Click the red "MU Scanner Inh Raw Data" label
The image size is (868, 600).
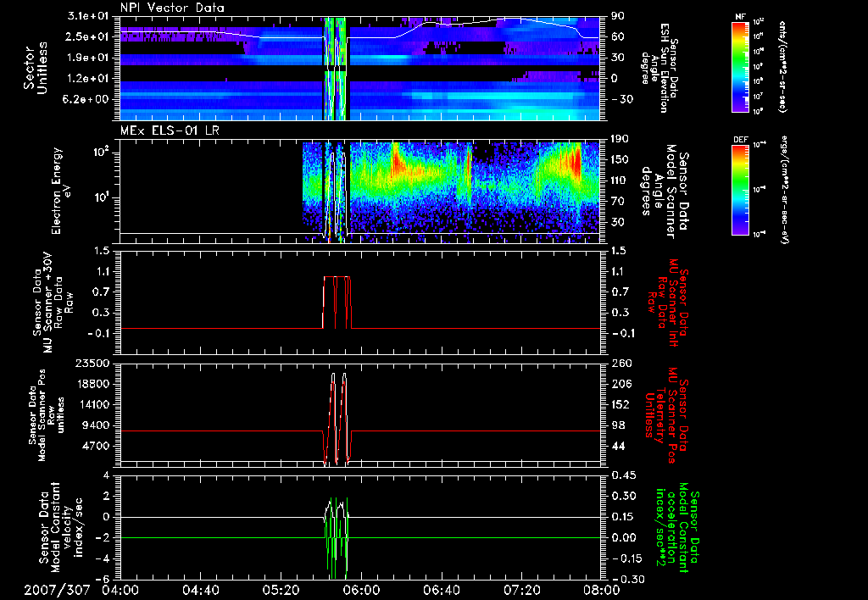point(666,303)
